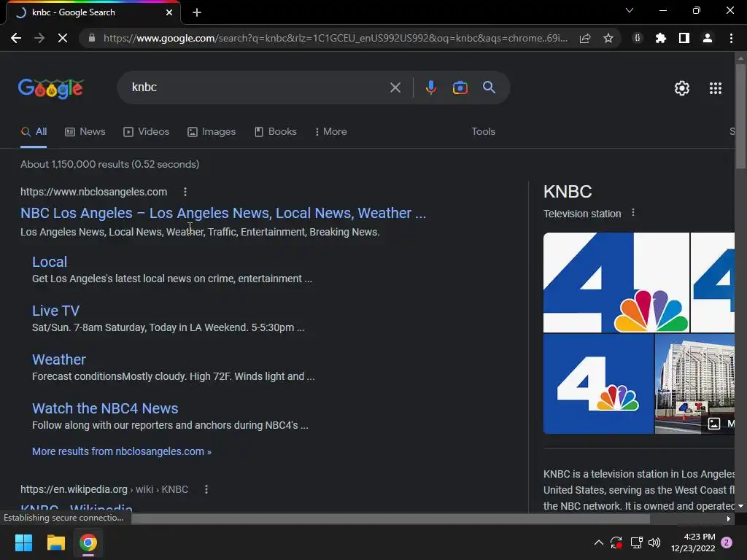
Task: Open the clock showing 4:23 PM
Action: pyautogui.click(x=693, y=542)
